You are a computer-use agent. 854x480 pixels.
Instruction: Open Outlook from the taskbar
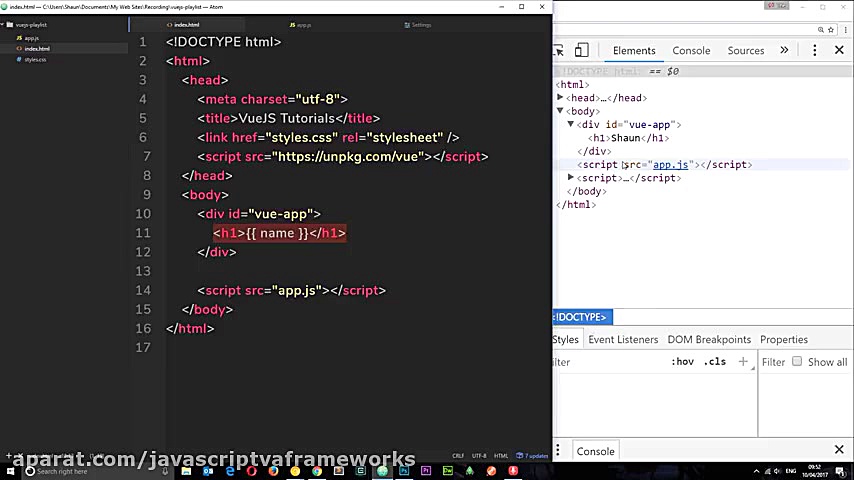tap(208, 471)
